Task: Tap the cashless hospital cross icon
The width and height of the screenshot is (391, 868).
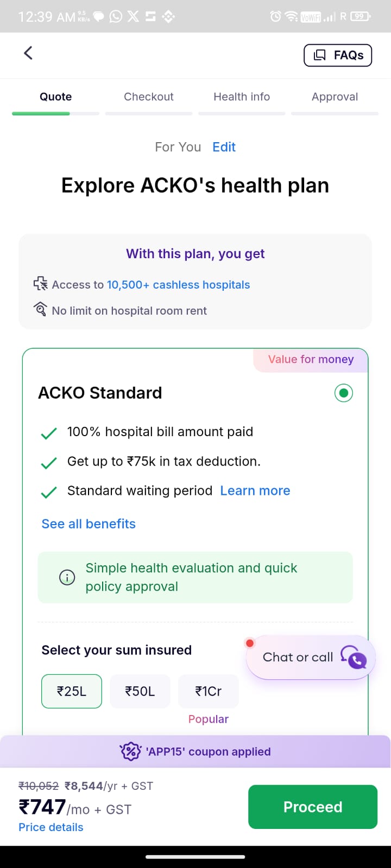Action: [40, 284]
